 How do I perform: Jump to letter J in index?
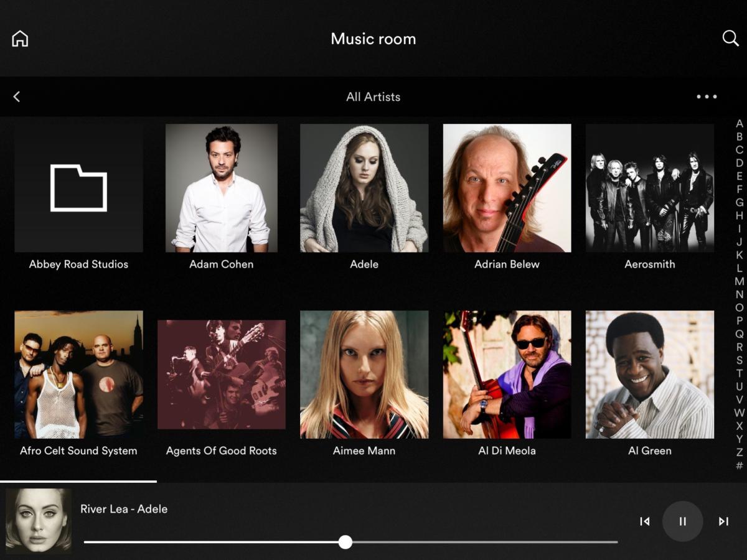coord(740,242)
